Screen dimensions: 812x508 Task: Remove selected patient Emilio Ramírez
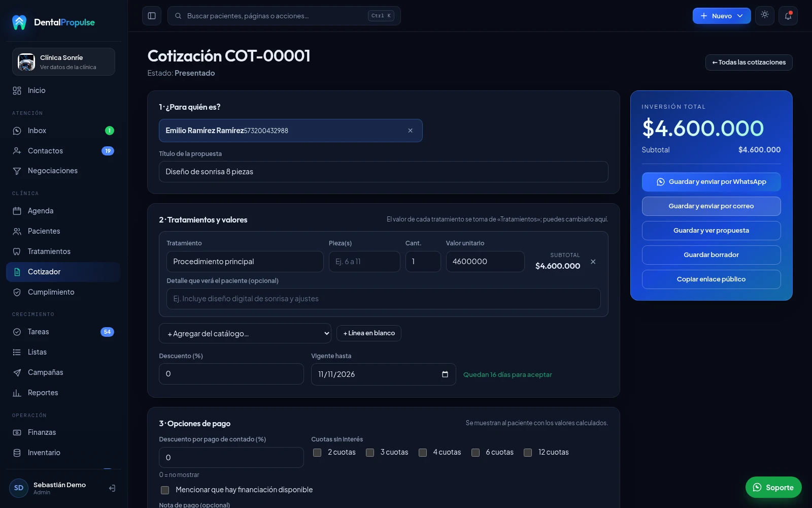point(410,131)
